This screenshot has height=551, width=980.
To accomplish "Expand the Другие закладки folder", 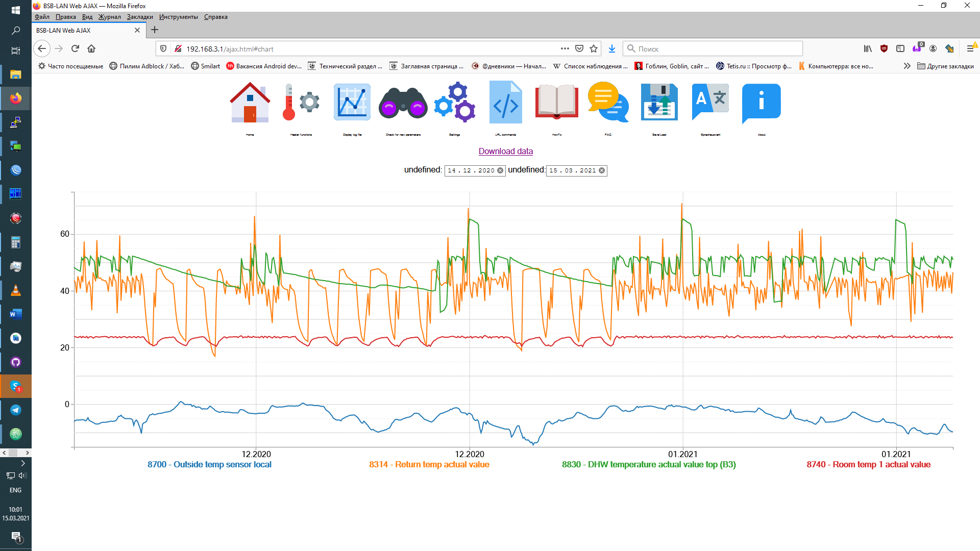I will point(946,66).
